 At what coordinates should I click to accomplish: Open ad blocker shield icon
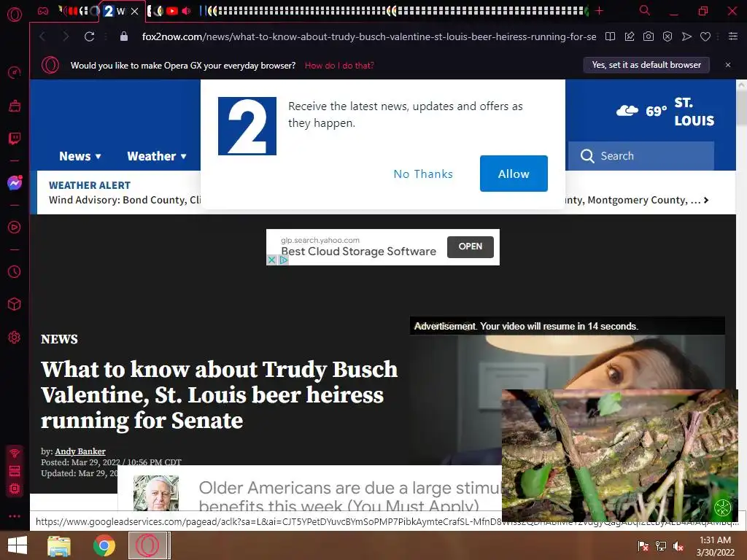667,36
